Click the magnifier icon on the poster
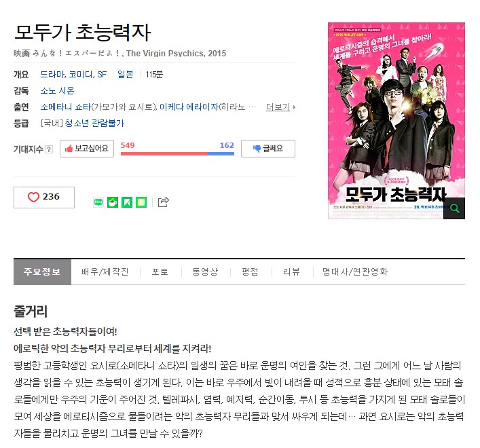Viewport: 480px width, 448px height. pos(454,208)
